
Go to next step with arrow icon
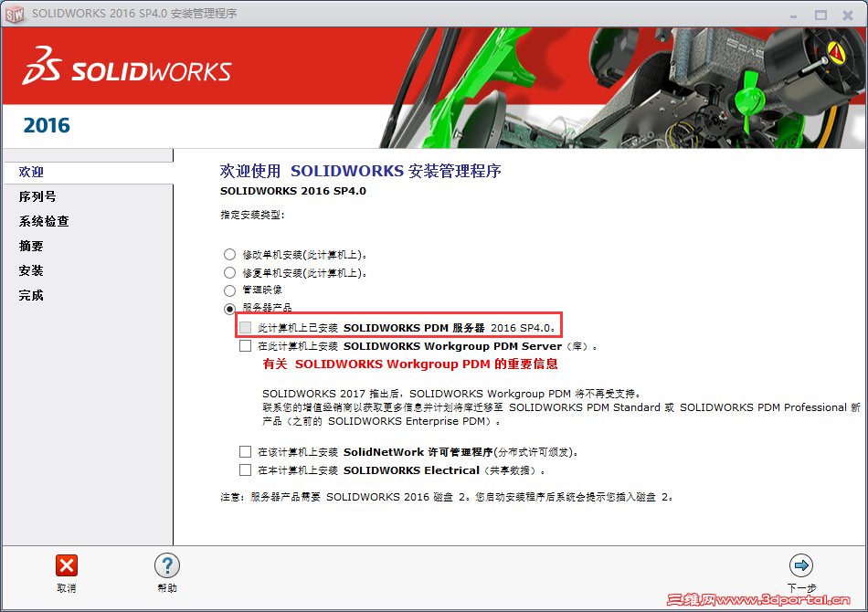[801, 565]
